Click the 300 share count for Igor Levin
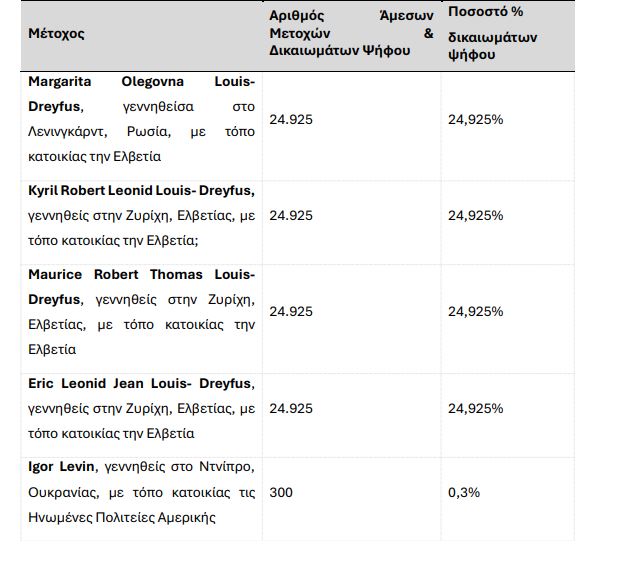636x572 pixels. point(282,492)
